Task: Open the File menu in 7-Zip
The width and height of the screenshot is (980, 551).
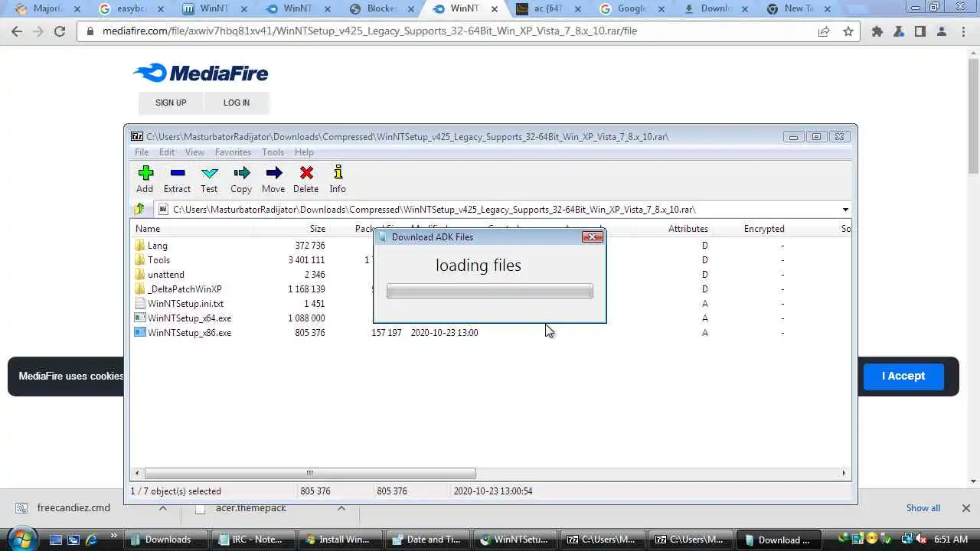Action: 142,152
